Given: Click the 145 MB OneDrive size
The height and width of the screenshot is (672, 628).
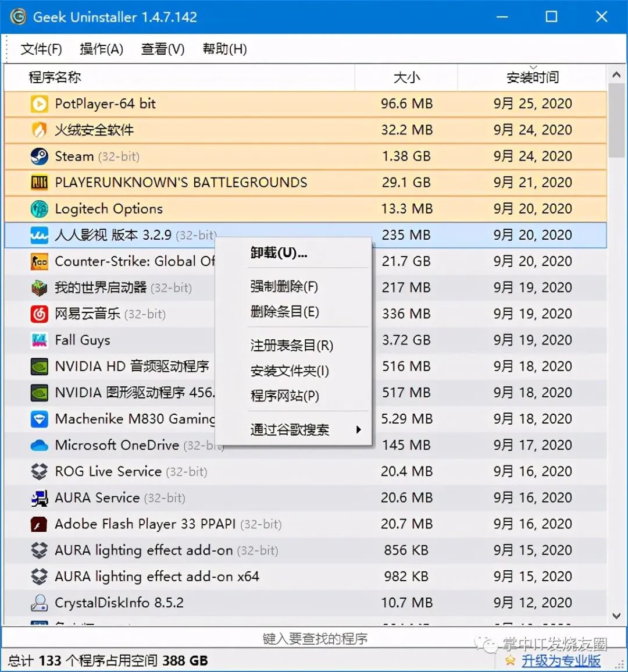Looking at the screenshot, I should pos(406,445).
